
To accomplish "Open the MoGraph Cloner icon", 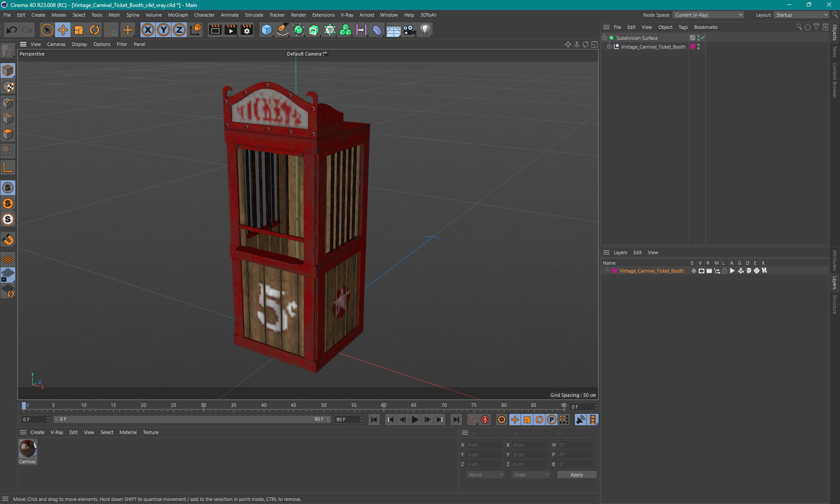I will [x=346, y=30].
